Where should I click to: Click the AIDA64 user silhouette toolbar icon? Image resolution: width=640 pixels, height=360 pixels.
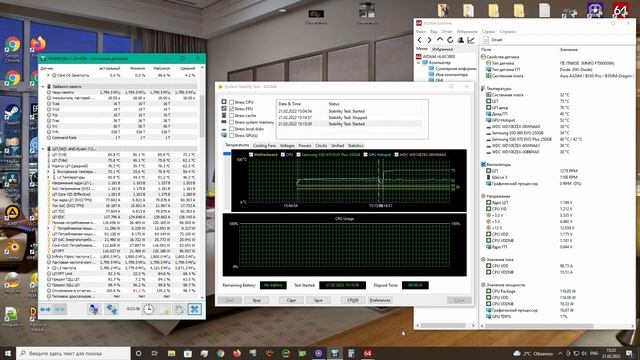[x=460, y=40]
